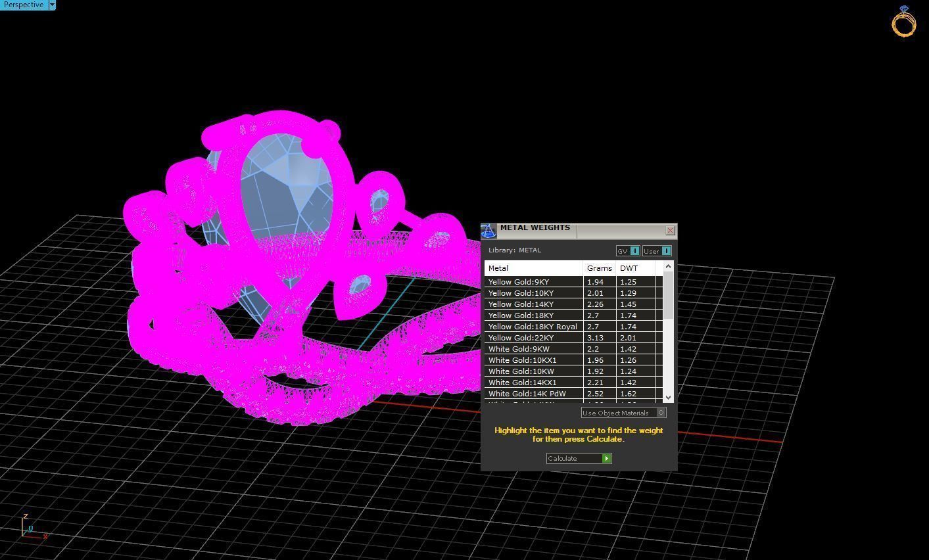
Task: Toggle the GV library switch
Action: (x=628, y=251)
